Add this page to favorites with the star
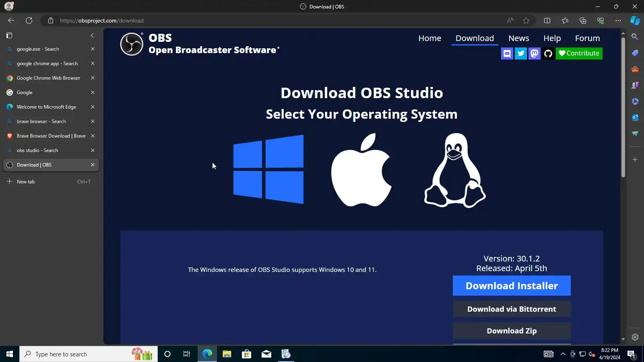Viewport: 644px width, 362px height. click(526, 21)
